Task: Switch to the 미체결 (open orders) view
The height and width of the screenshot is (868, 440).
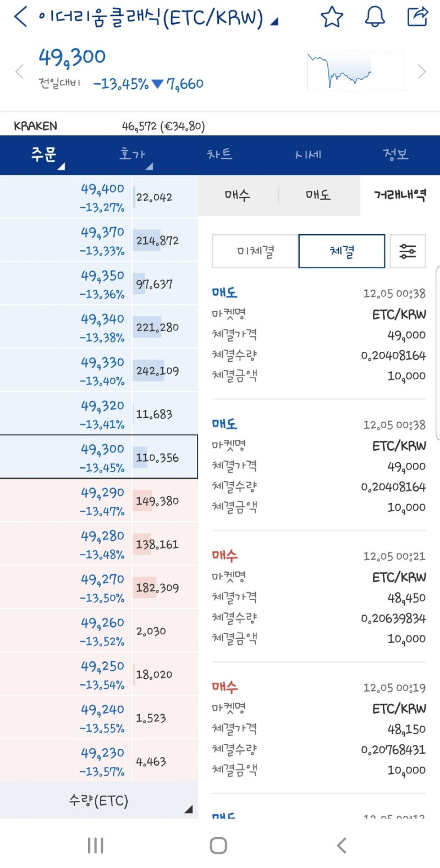Action: point(255,251)
